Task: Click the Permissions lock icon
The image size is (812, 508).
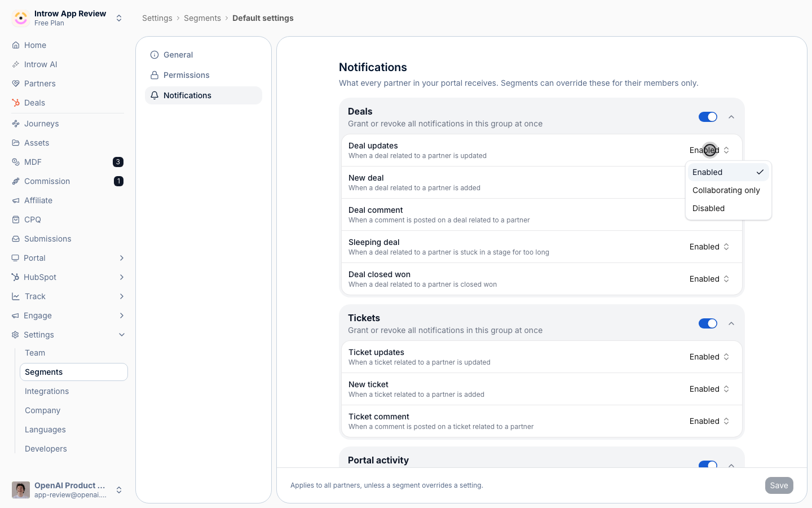Action: (155, 75)
